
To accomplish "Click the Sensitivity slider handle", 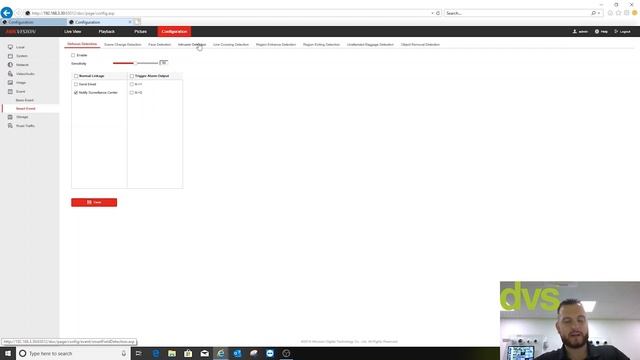I will click(x=135, y=63).
